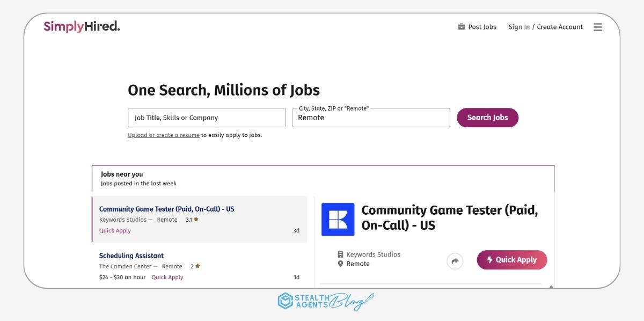Click the lightning bolt on the Quick Apply button
644x321 pixels.
pos(489,260)
